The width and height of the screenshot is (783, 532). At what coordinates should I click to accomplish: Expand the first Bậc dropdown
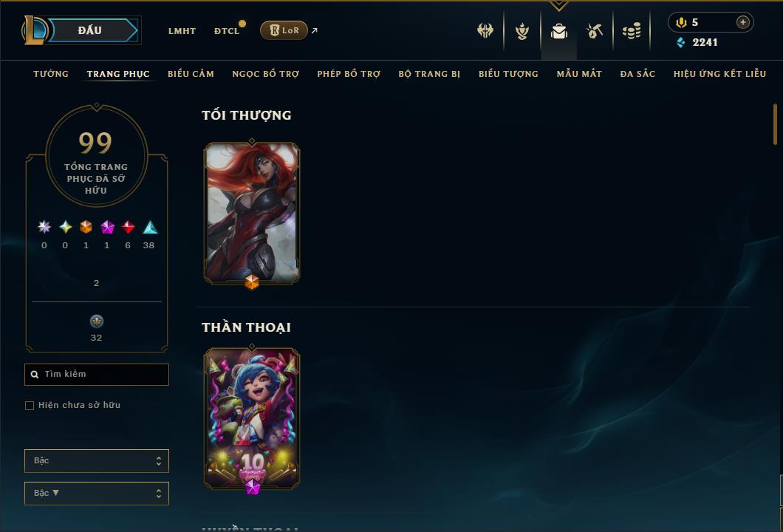coord(96,460)
